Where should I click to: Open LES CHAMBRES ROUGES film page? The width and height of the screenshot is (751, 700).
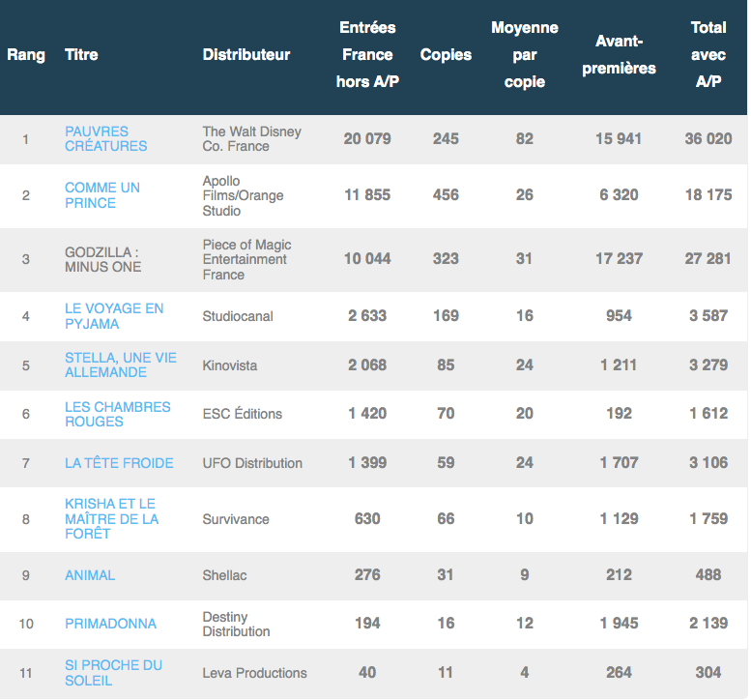tap(117, 414)
